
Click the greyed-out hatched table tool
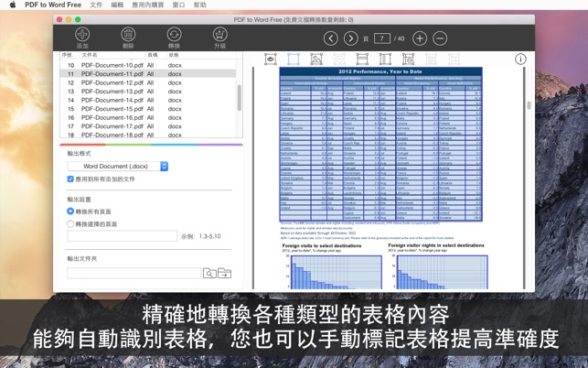click(x=431, y=59)
